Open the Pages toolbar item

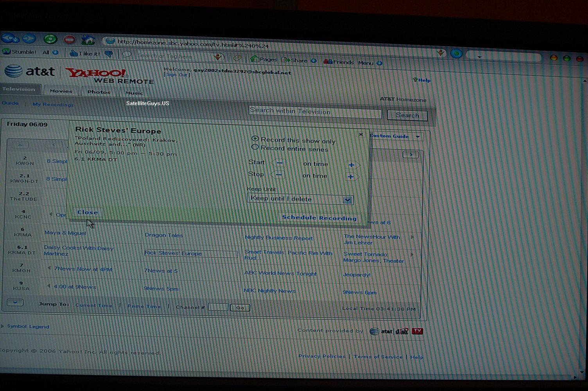pyautogui.click(x=264, y=59)
